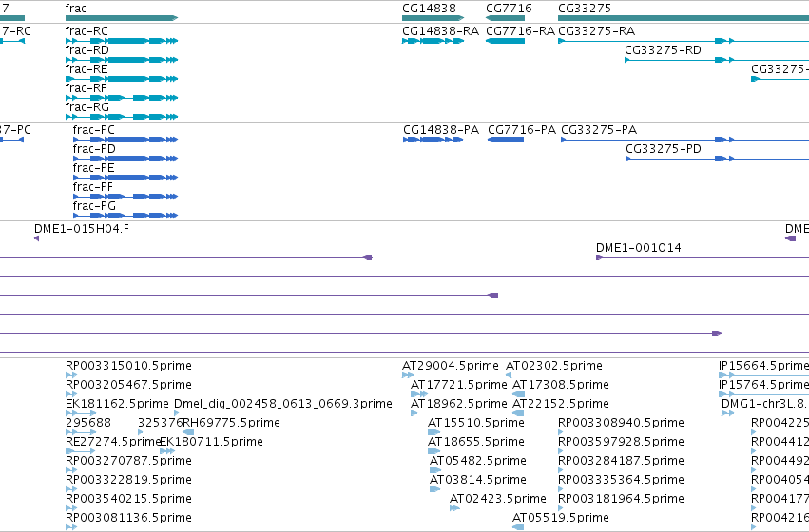
Task: Select EST EK181162.5prime
Action: [81, 413]
